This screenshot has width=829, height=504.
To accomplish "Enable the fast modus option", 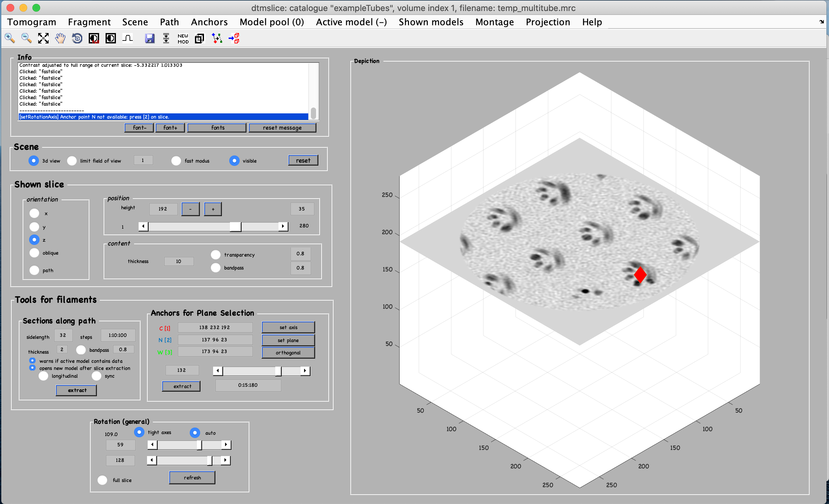I will click(x=176, y=161).
